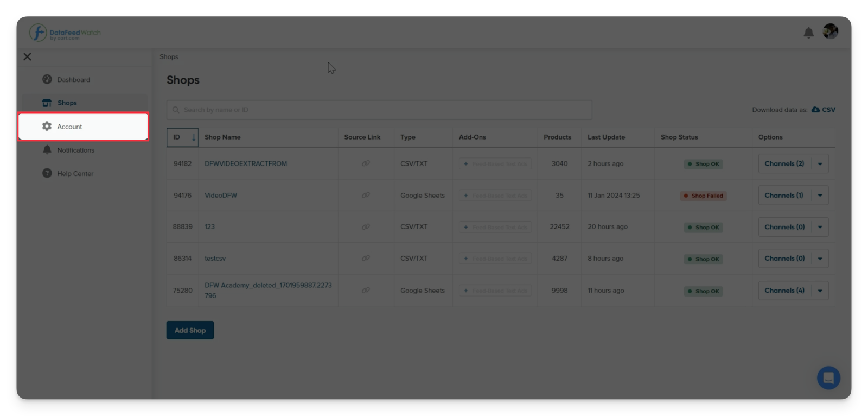This screenshot has width=868, height=416.
Task: Expand dropdown next to Channels (1)
Action: coord(820,196)
